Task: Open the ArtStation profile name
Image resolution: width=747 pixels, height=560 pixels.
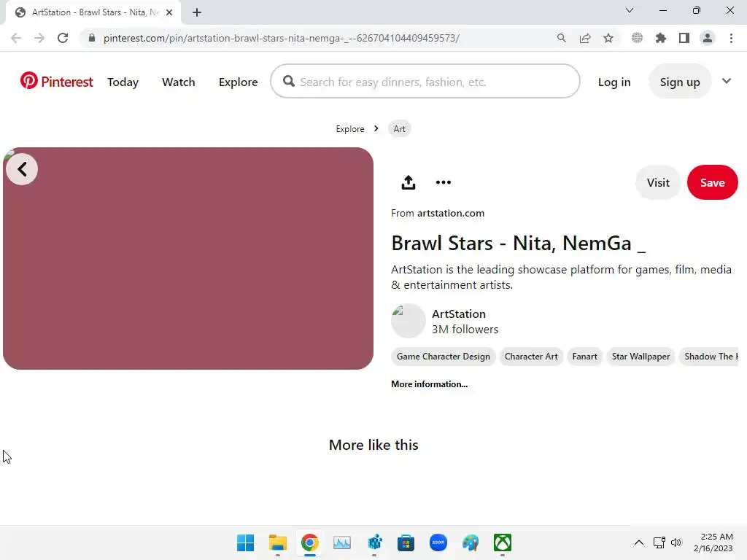Action: coord(459,314)
